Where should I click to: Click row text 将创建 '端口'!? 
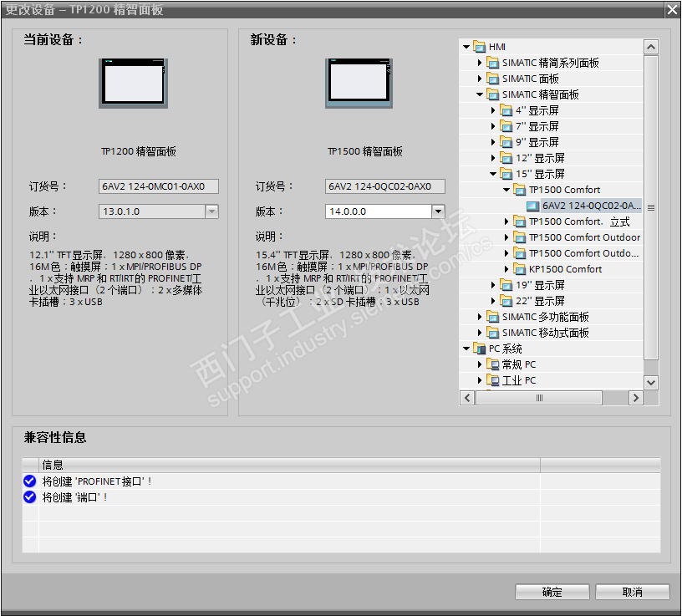click(74, 496)
